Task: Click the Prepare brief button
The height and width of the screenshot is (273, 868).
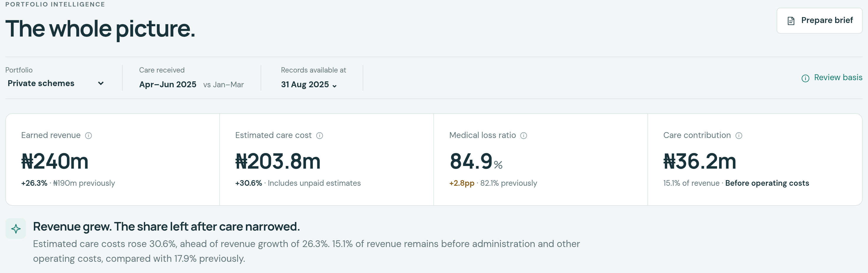Action: point(819,21)
